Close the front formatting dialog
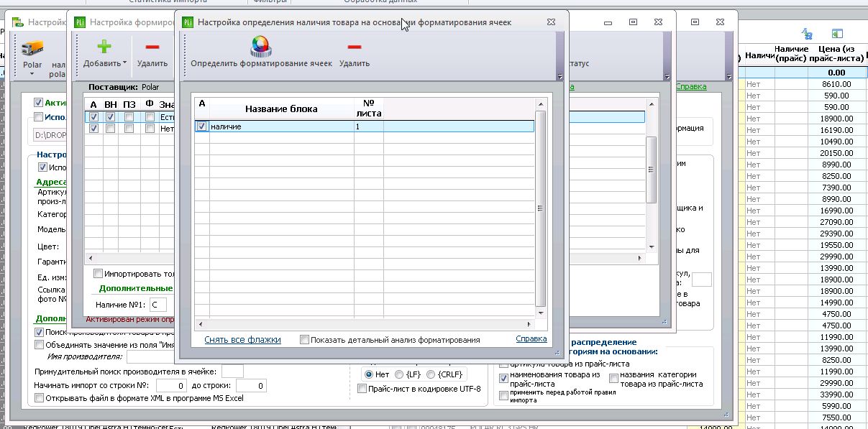This screenshot has width=868, height=429. pyautogui.click(x=550, y=22)
